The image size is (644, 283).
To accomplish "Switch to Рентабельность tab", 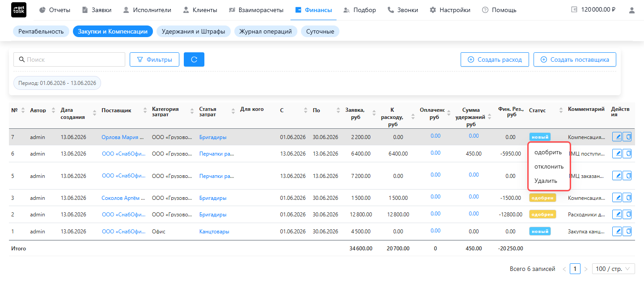I will click(x=41, y=31).
